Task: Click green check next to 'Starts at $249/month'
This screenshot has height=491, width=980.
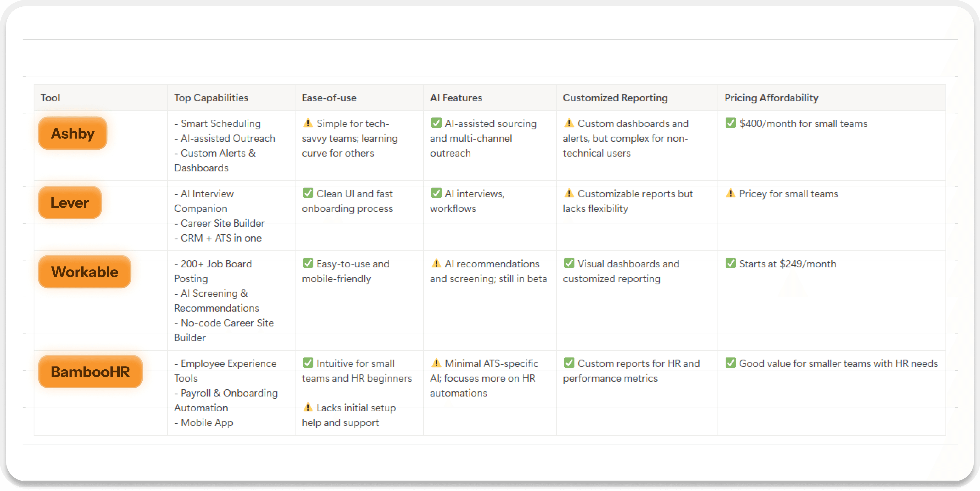Action: [730, 263]
